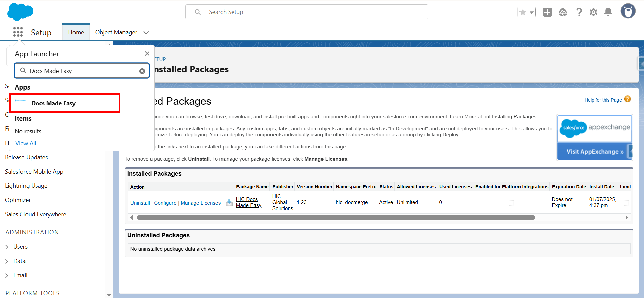
Task: Select the Package Name column header
Action: [252, 187]
